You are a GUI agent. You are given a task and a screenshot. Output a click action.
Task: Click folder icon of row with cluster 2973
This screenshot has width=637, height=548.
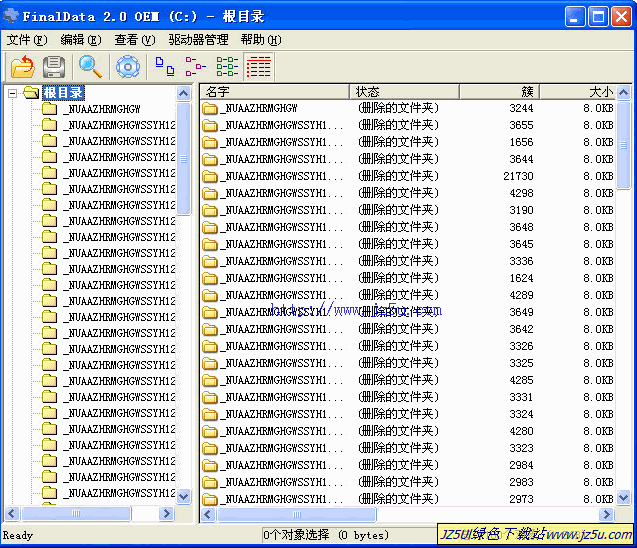point(210,499)
